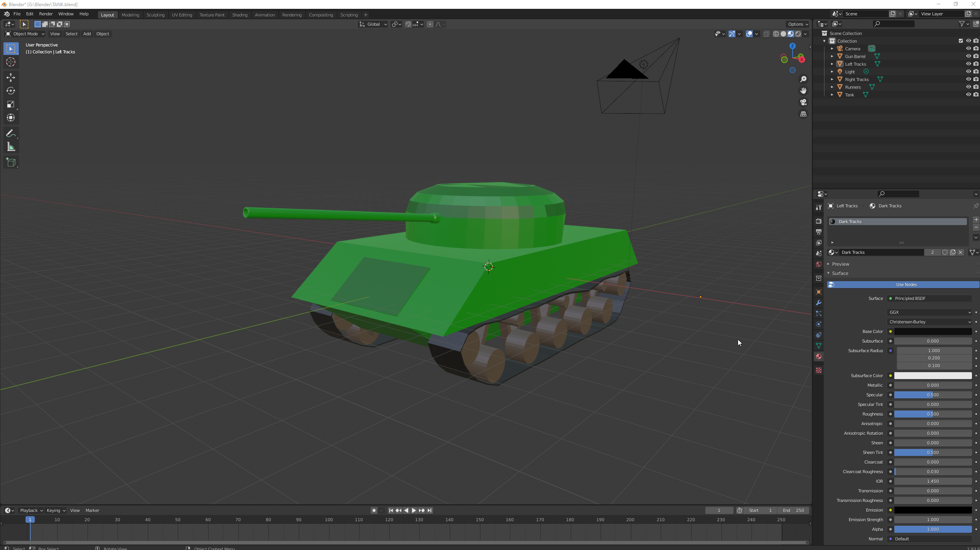Screen dimensions: 980x550
Task: Open the Object Mode dropdown
Action: coord(25,34)
